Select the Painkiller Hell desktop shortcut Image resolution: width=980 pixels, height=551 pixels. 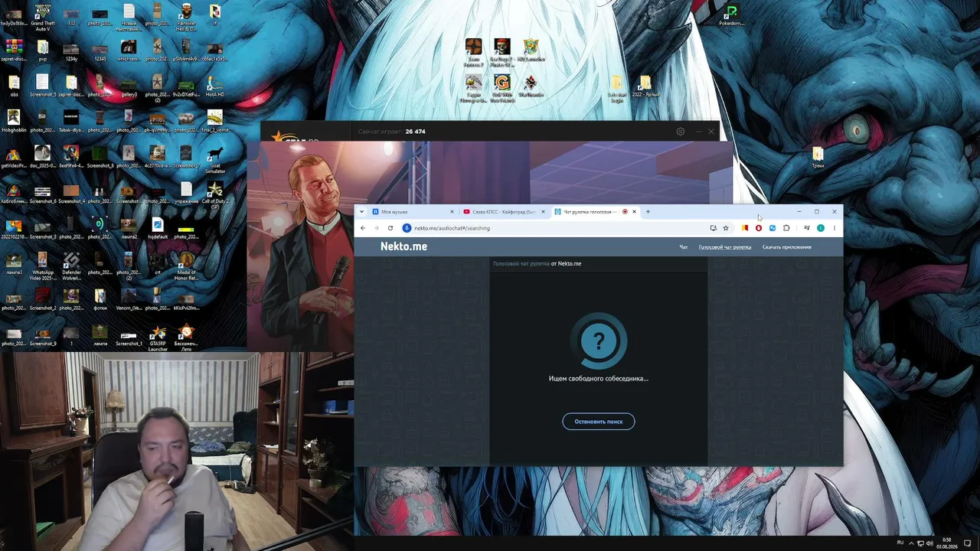click(x=186, y=17)
